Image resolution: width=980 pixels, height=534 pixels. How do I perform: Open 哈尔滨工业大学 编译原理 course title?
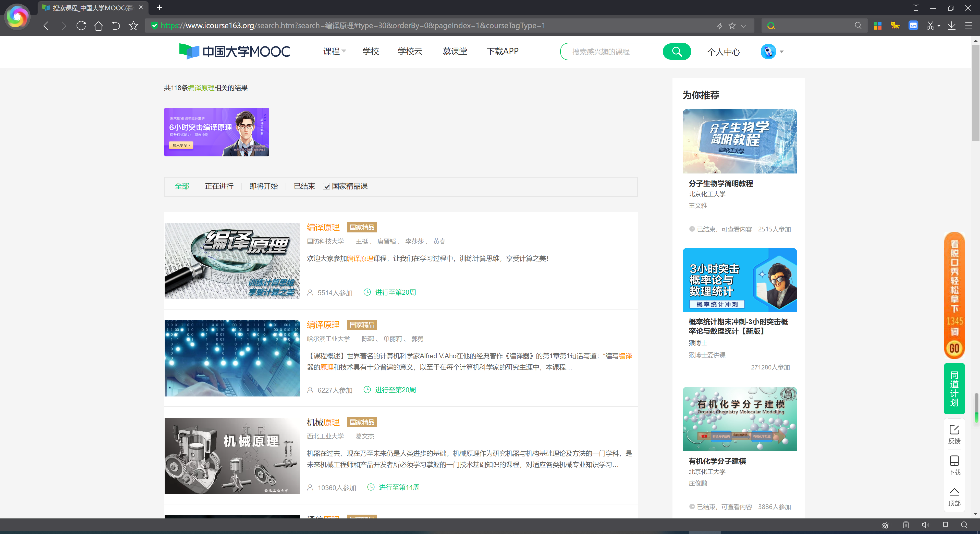pos(323,325)
